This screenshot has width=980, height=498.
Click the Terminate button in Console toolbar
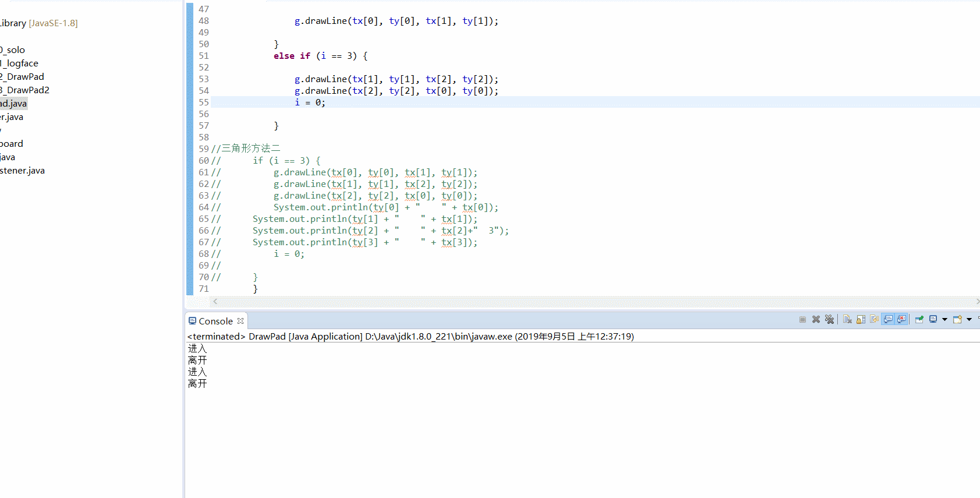(x=802, y=319)
